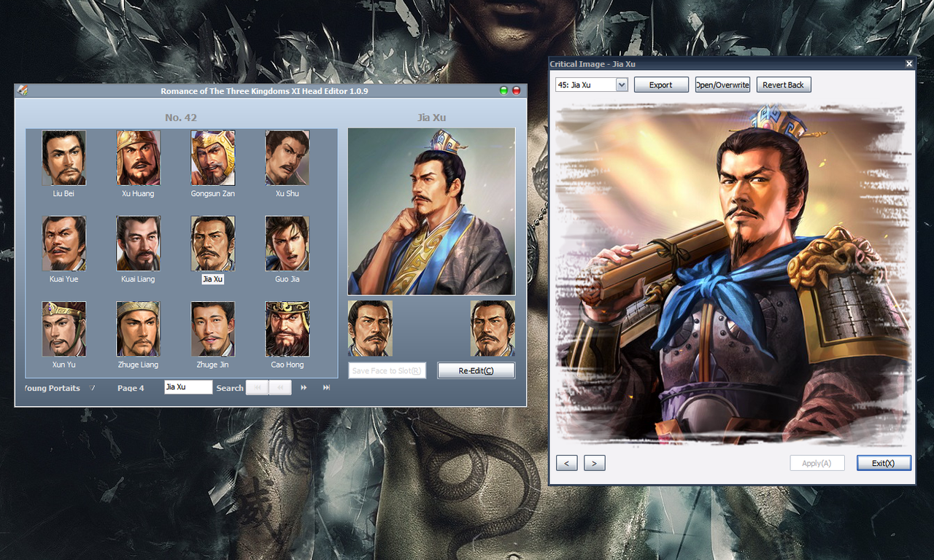Click the Exit(X) button

[884, 463]
